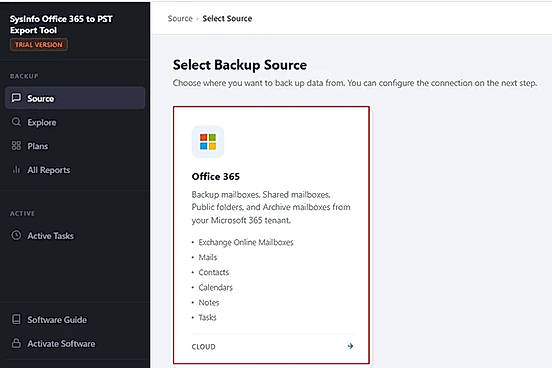Click the Office 365 card description text
This screenshot has height=368, width=552.
(x=271, y=207)
